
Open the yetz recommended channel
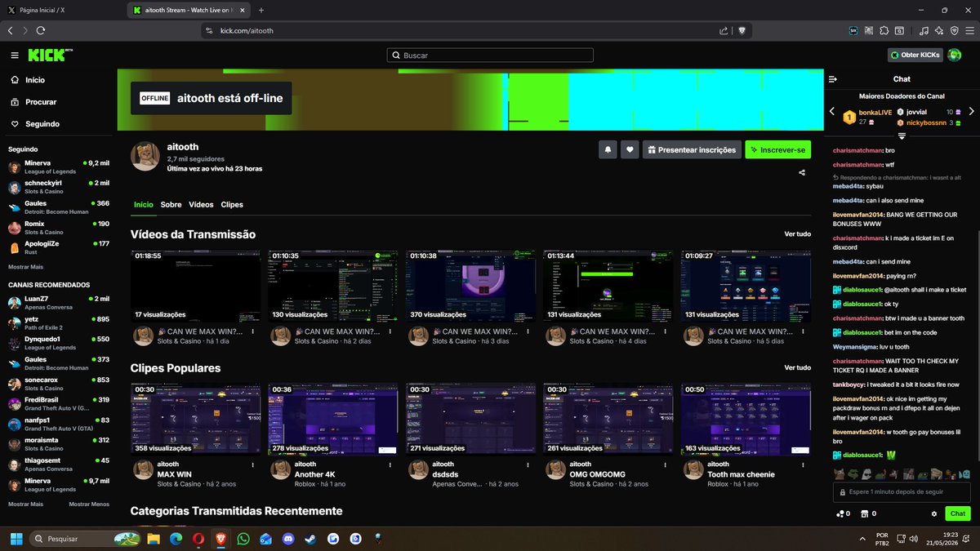coord(59,322)
